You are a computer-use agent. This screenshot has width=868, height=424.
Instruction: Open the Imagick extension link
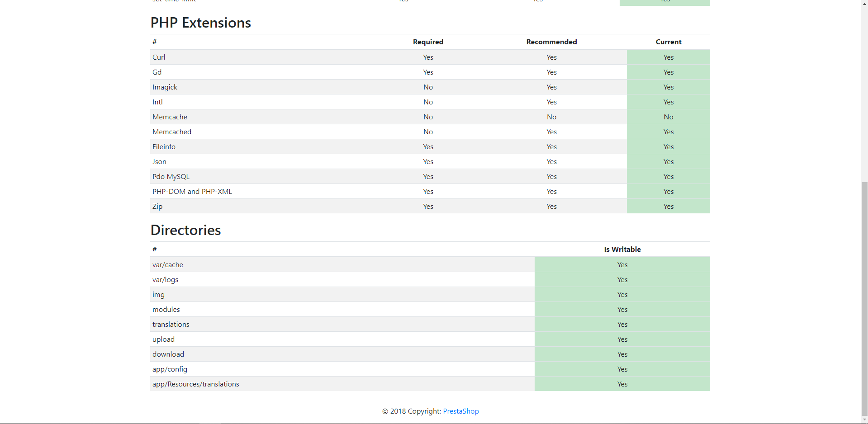click(x=165, y=87)
